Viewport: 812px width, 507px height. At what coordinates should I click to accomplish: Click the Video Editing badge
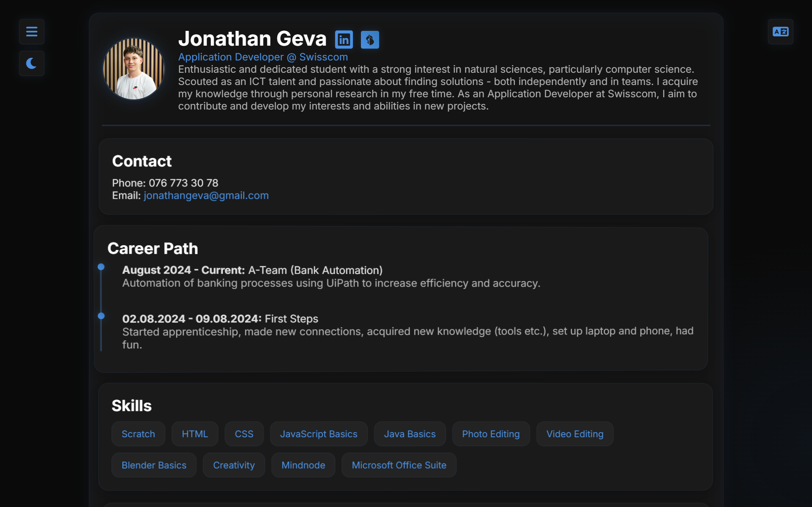(574, 433)
